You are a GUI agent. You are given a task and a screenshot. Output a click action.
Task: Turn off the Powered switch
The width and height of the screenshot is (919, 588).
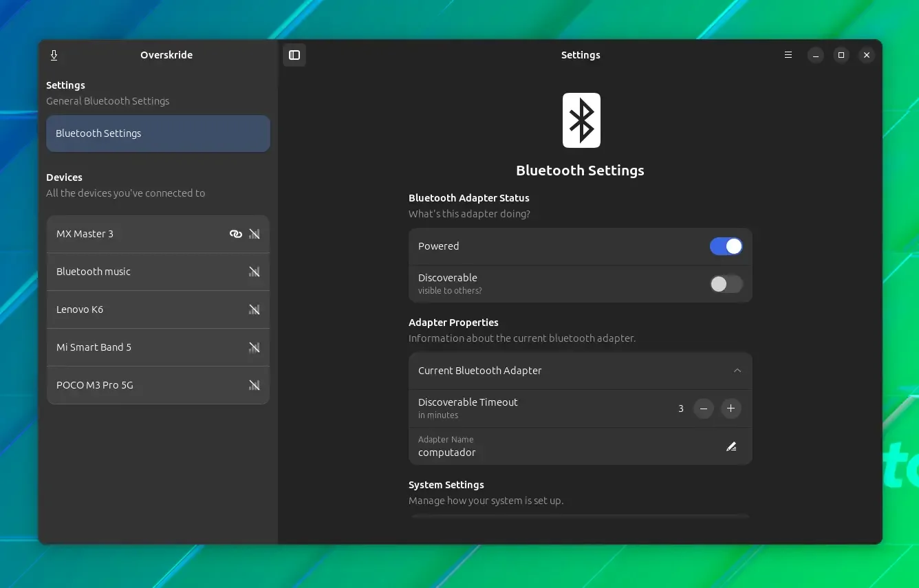click(726, 246)
